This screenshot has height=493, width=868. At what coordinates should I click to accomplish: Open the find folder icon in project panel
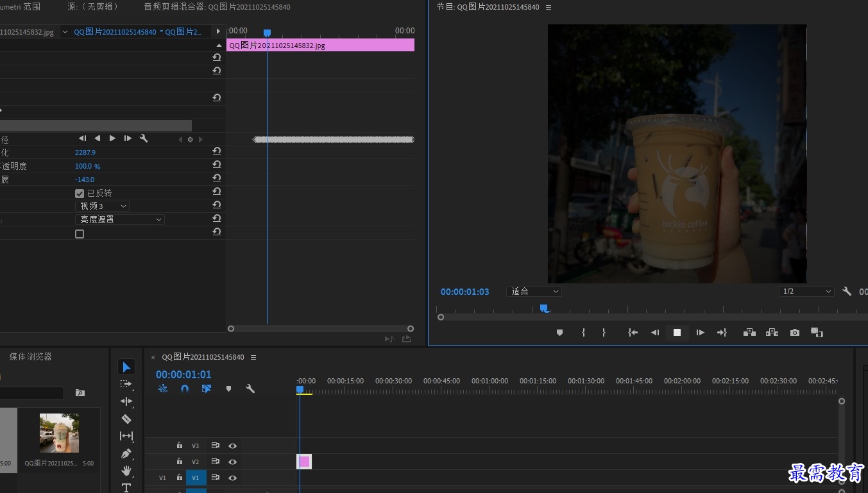80,392
